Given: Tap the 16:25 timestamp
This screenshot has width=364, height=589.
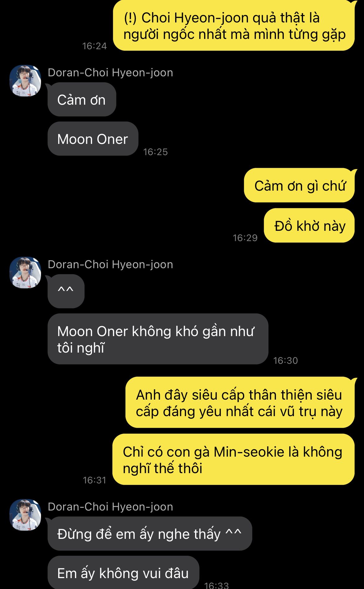Looking at the screenshot, I should click(155, 152).
